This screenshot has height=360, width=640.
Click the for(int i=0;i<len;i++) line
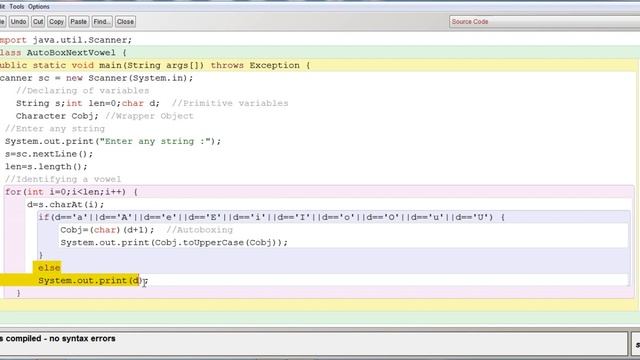click(71, 192)
